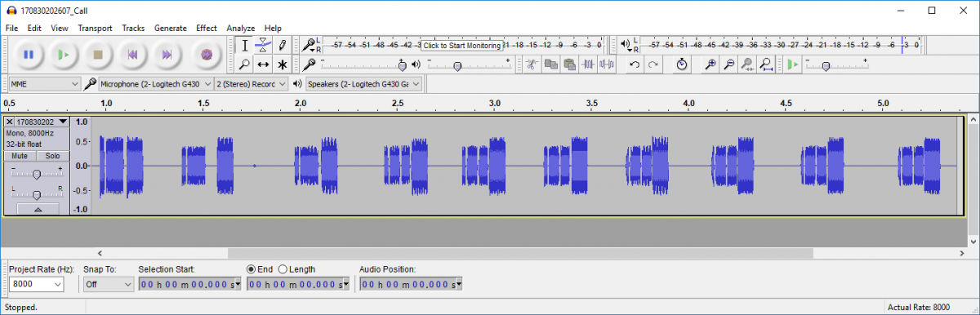The image size is (980, 315).
Task: Click the Play transport button
Action: click(x=63, y=55)
